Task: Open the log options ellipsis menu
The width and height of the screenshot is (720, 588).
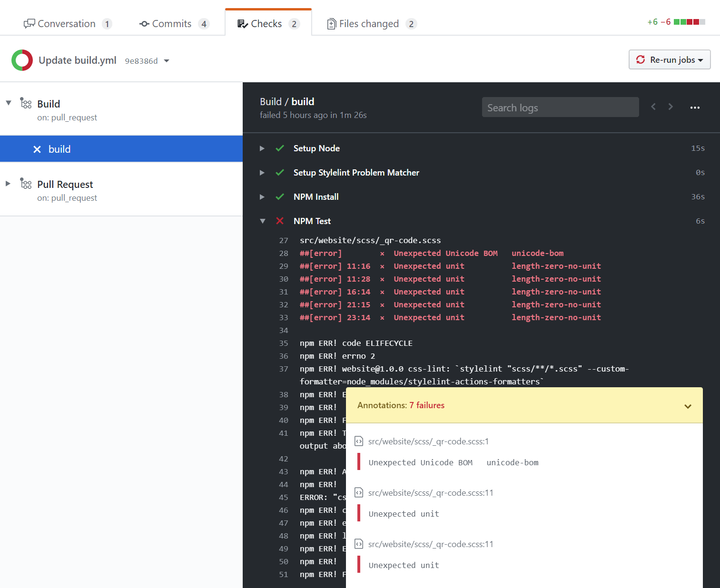Action: (x=695, y=108)
